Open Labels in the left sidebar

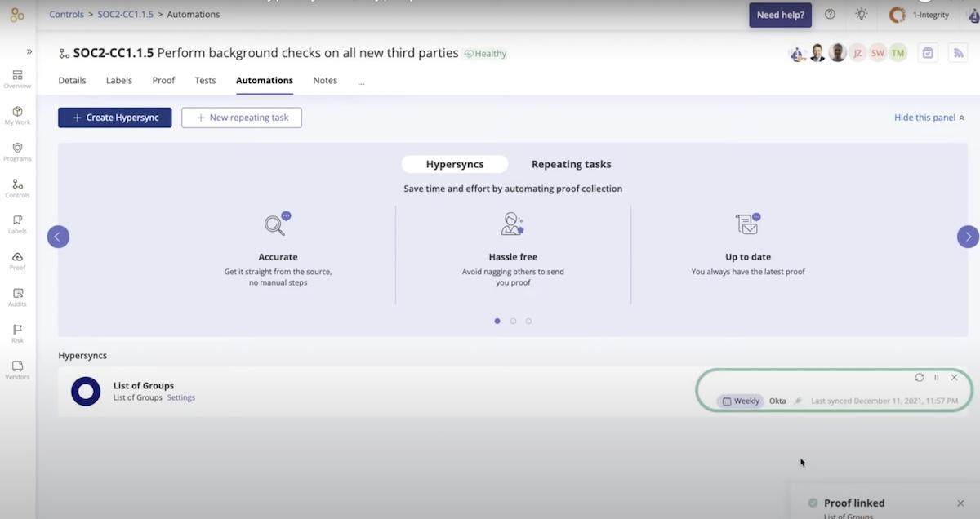[17, 224]
